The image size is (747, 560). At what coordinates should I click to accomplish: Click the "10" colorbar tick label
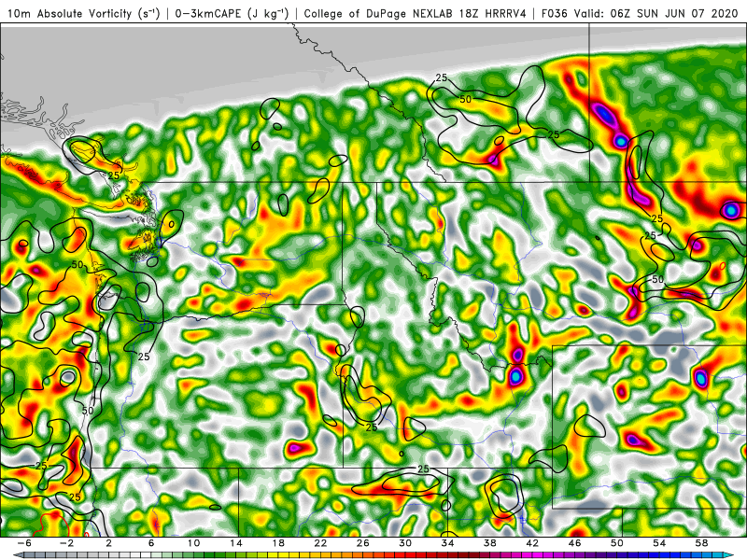pyautogui.click(x=193, y=543)
